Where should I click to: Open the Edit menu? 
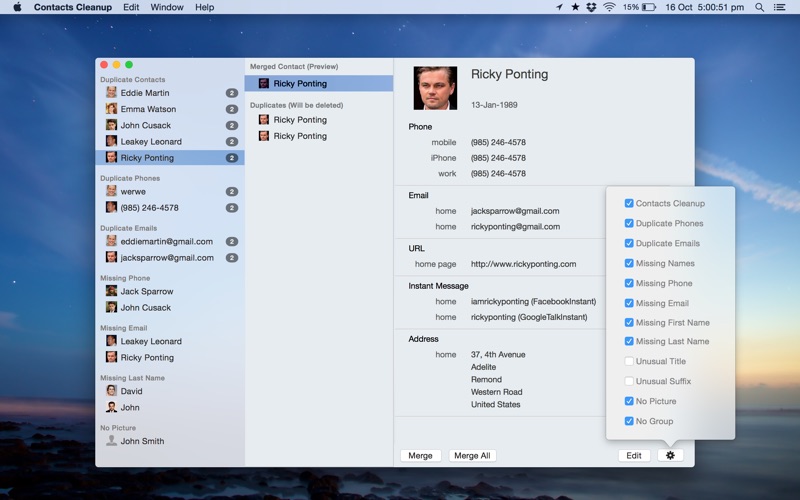tap(131, 7)
